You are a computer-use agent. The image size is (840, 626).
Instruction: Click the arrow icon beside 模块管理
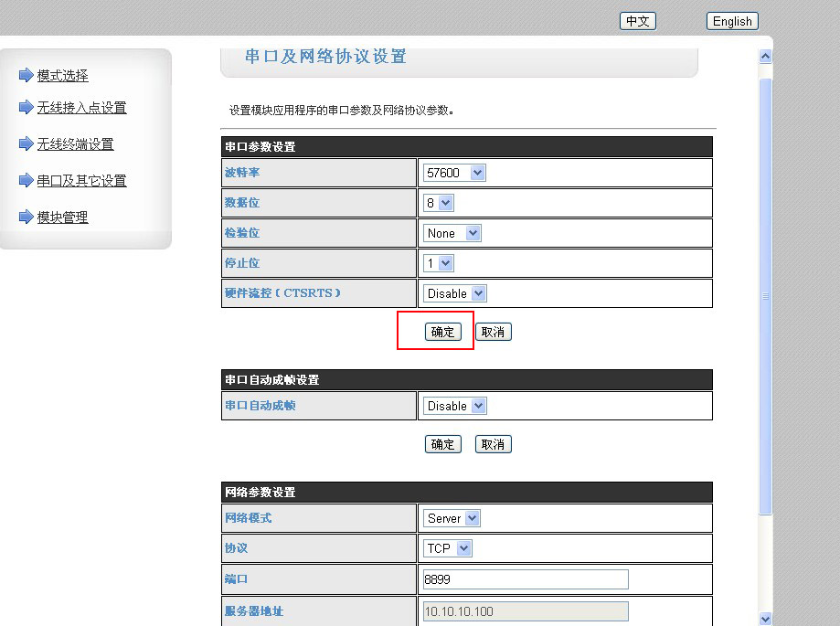[26, 217]
